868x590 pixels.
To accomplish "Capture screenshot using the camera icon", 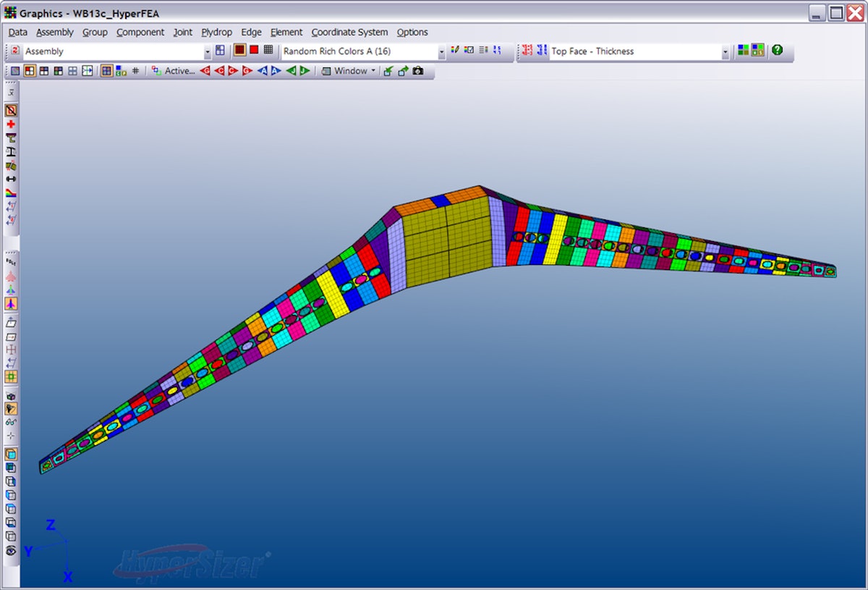I will coord(418,70).
